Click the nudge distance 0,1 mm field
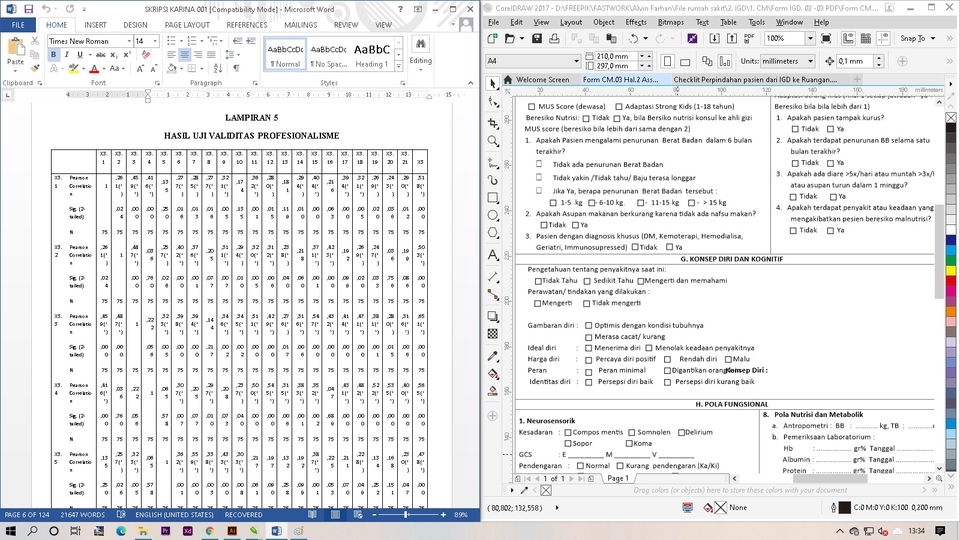 pyautogui.click(x=855, y=61)
